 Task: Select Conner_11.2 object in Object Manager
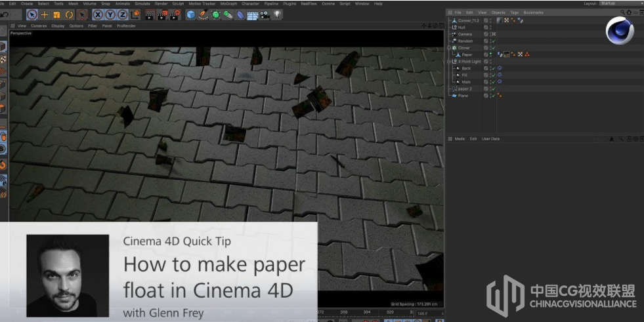point(468,20)
